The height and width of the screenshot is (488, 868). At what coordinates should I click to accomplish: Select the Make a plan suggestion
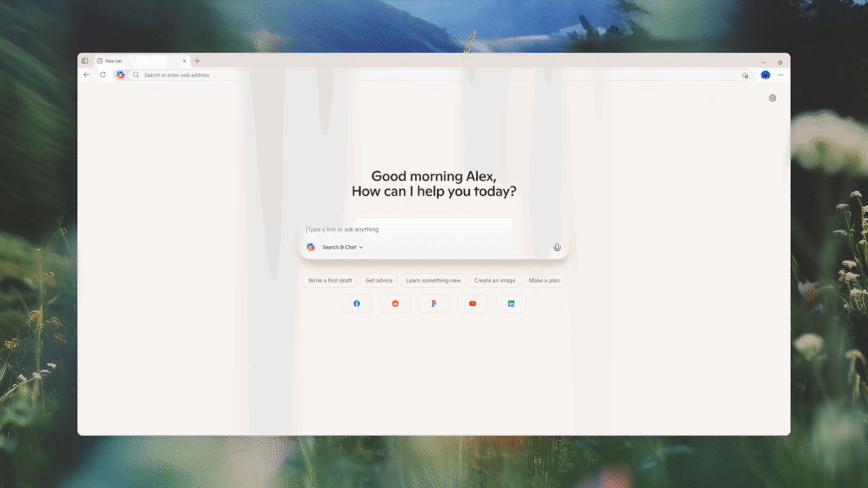point(544,279)
